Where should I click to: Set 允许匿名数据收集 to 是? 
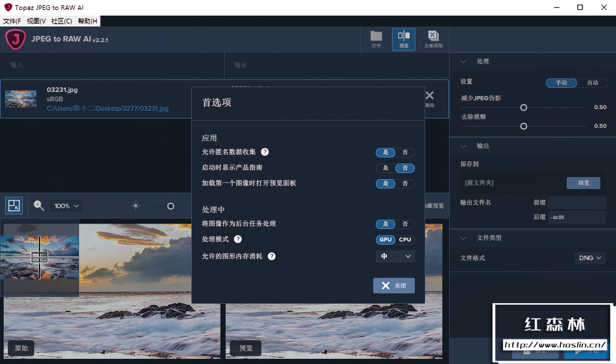tap(385, 152)
